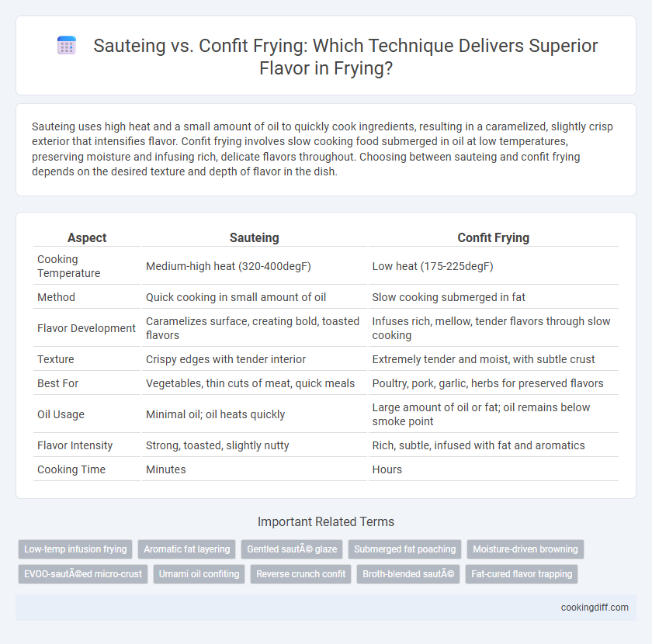Click the Important Related Terms heading
The width and height of the screenshot is (652, 644).
click(x=326, y=521)
